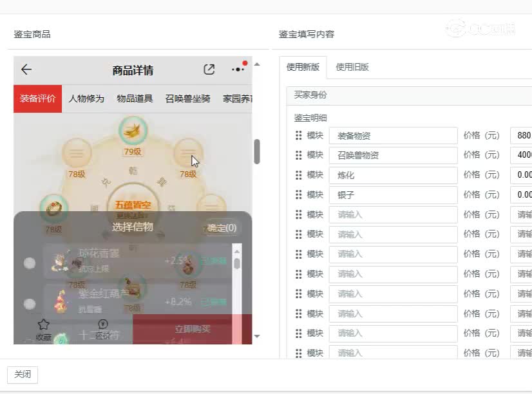Screen dimensions: 532x394
Task: Tap the 78级 slot under the cursor
Action: click(188, 153)
